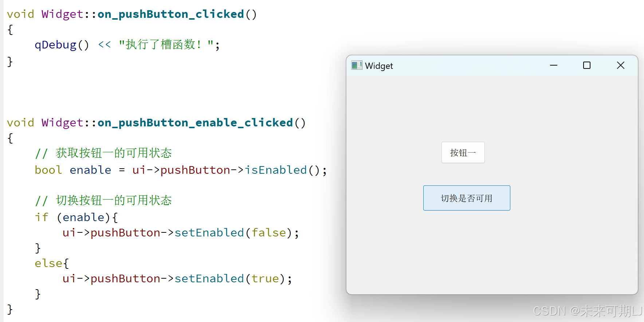Click on_pushButton_clicked function name in code
This screenshot has width=644, height=322.
[x=171, y=14]
